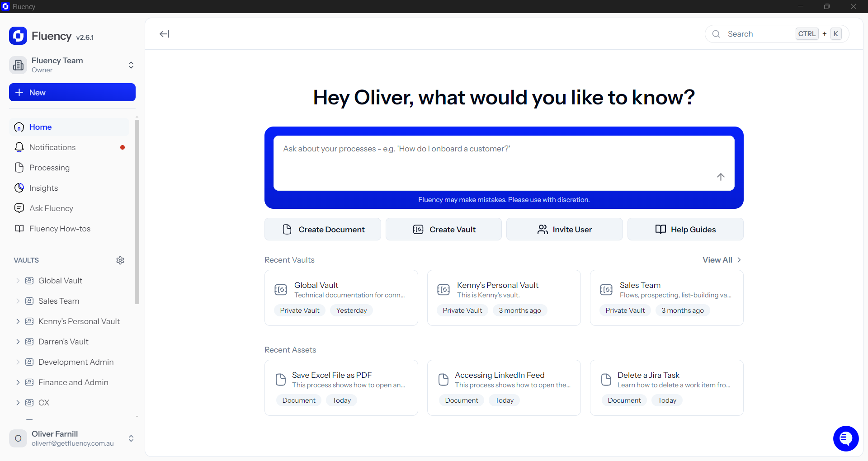Click the Ask Fluency chat icon
The width and height of the screenshot is (868, 461).
point(19,208)
